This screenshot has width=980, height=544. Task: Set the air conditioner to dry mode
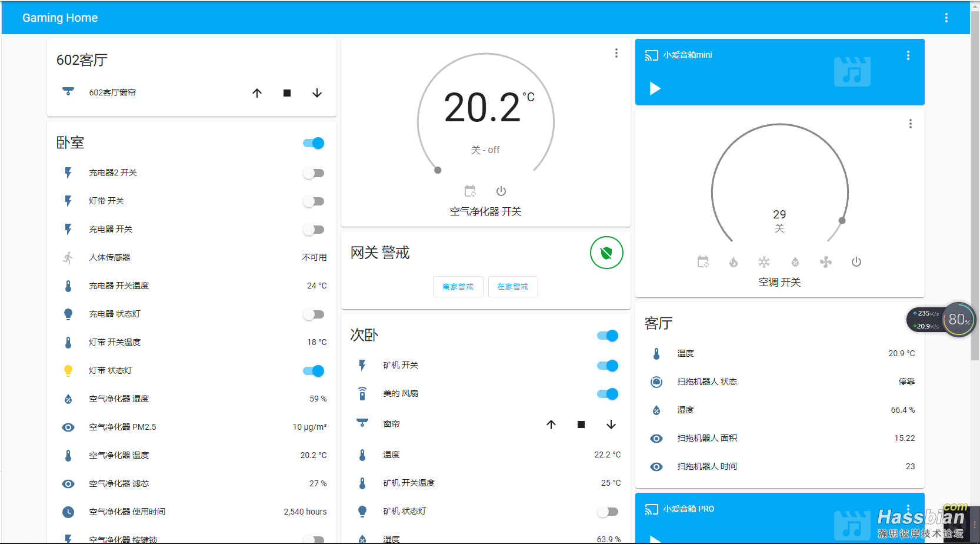(x=795, y=261)
